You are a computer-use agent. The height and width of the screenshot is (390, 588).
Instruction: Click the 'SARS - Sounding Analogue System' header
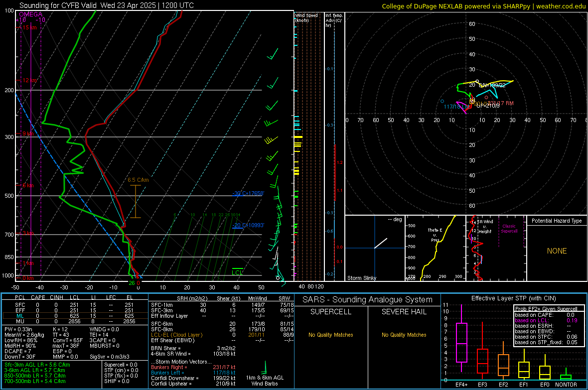(x=368, y=300)
